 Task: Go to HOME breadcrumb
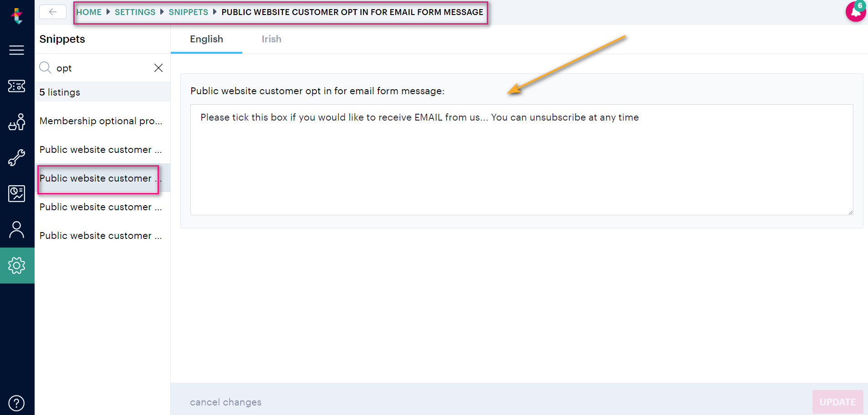coord(89,12)
